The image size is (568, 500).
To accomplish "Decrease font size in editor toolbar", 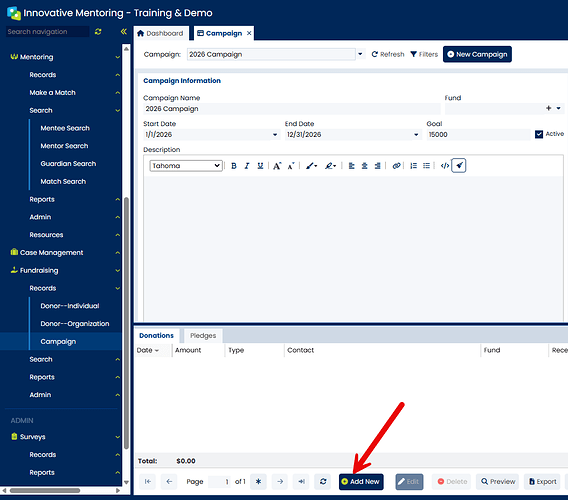I will click(291, 166).
